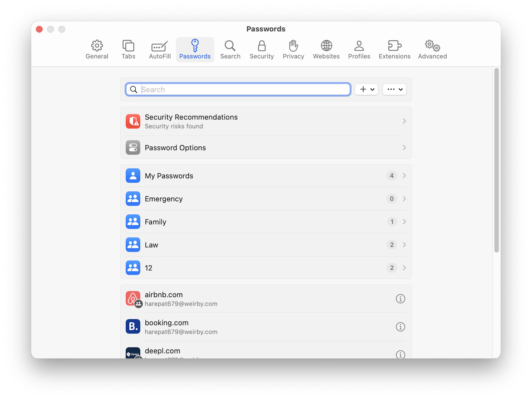Open the Extensions puzzle icon

pyautogui.click(x=395, y=46)
